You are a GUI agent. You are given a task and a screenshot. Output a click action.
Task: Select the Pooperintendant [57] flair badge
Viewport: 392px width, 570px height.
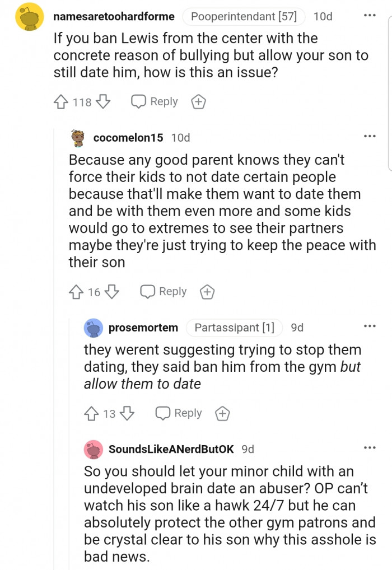click(x=244, y=16)
